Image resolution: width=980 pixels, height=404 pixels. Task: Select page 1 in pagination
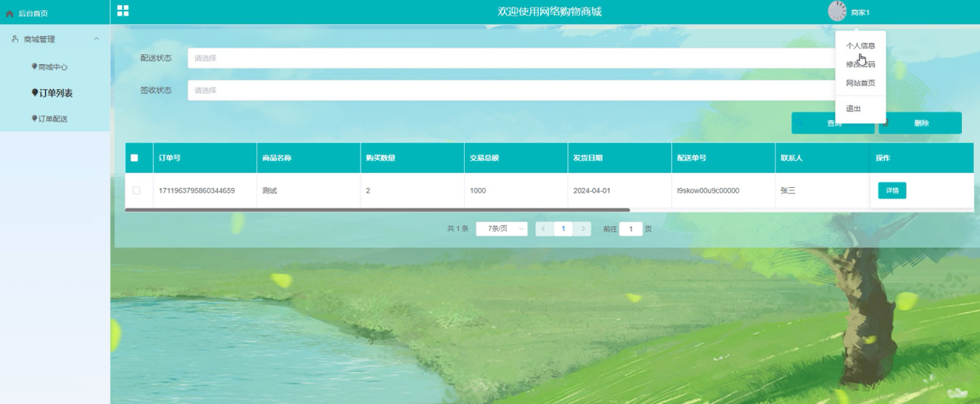point(563,229)
